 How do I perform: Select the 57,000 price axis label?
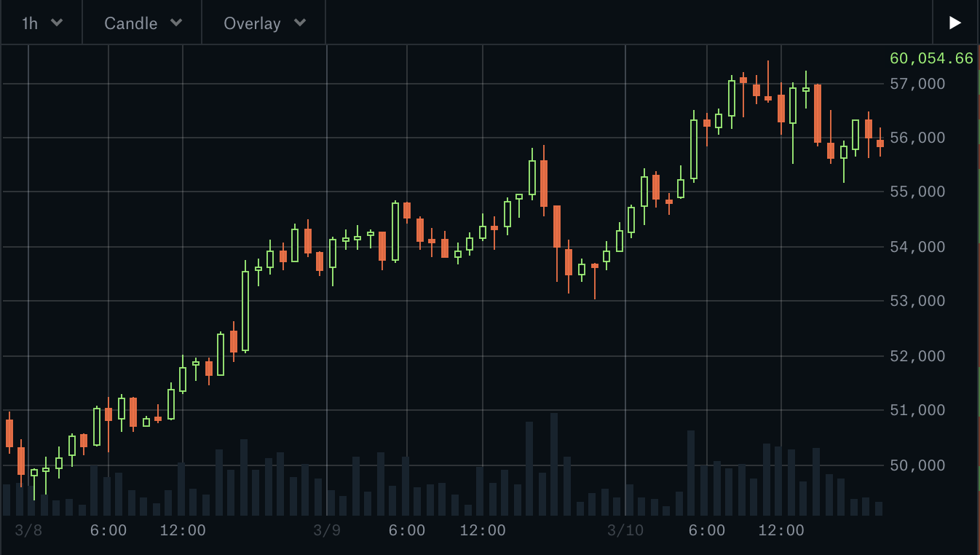coord(917,84)
